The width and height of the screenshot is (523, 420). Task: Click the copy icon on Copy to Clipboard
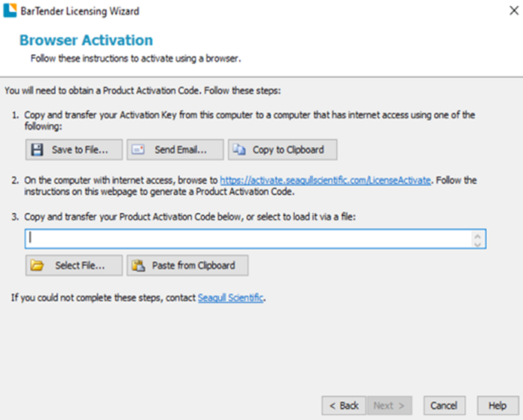tap(239, 150)
